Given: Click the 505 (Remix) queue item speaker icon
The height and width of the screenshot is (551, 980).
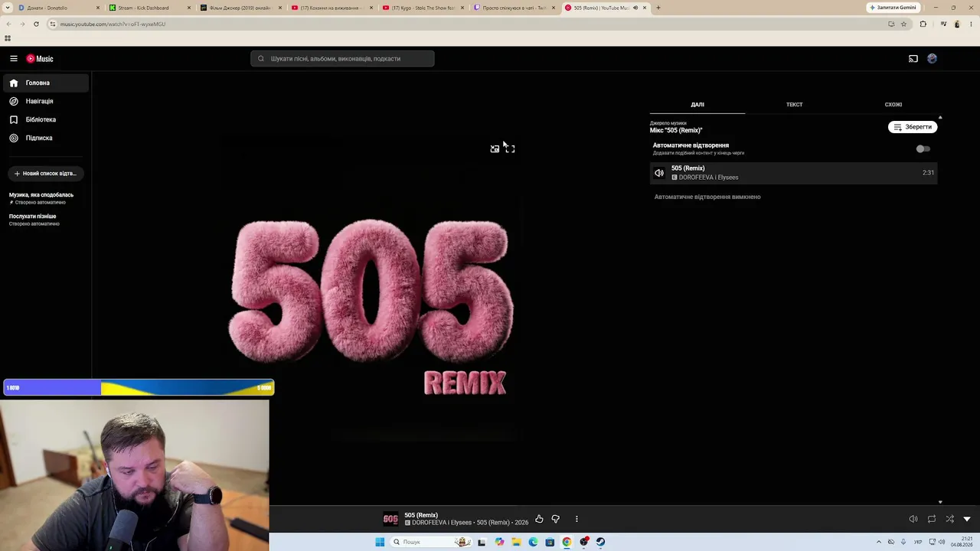Looking at the screenshot, I should tap(659, 173).
